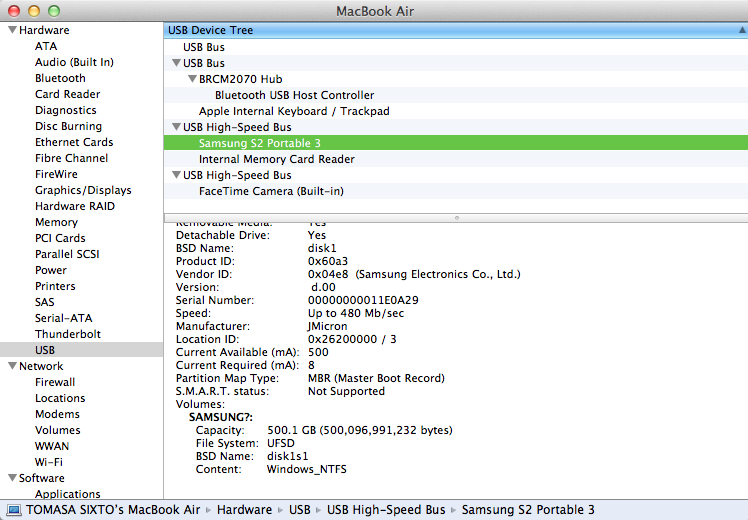Collapse the Software section triangle
748x520 pixels.
pos(12,478)
